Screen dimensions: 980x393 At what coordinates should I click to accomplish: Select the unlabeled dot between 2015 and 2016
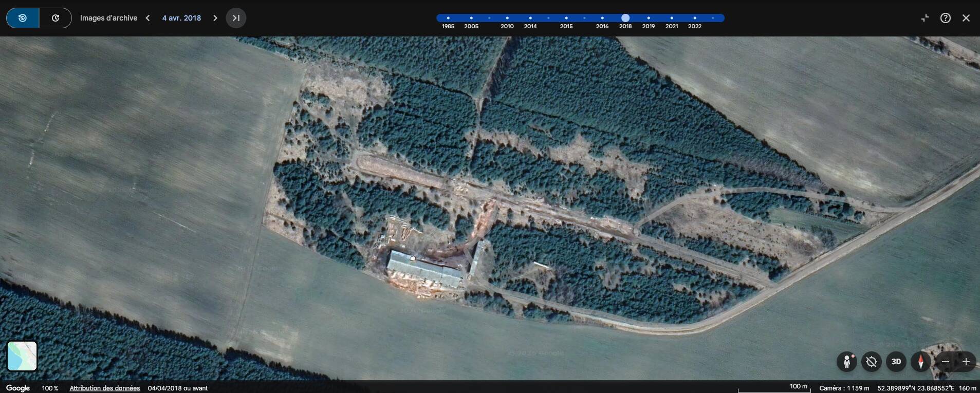[x=584, y=18]
